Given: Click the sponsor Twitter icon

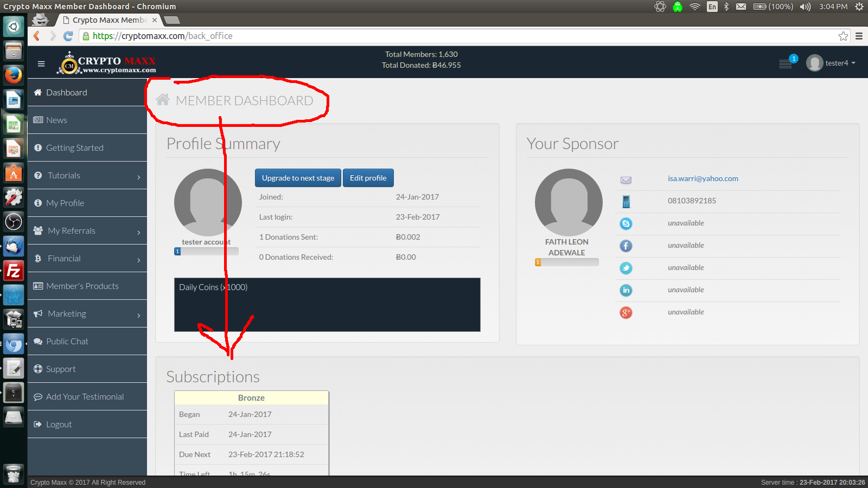Looking at the screenshot, I should pyautogui.click(x=626, y=268).
